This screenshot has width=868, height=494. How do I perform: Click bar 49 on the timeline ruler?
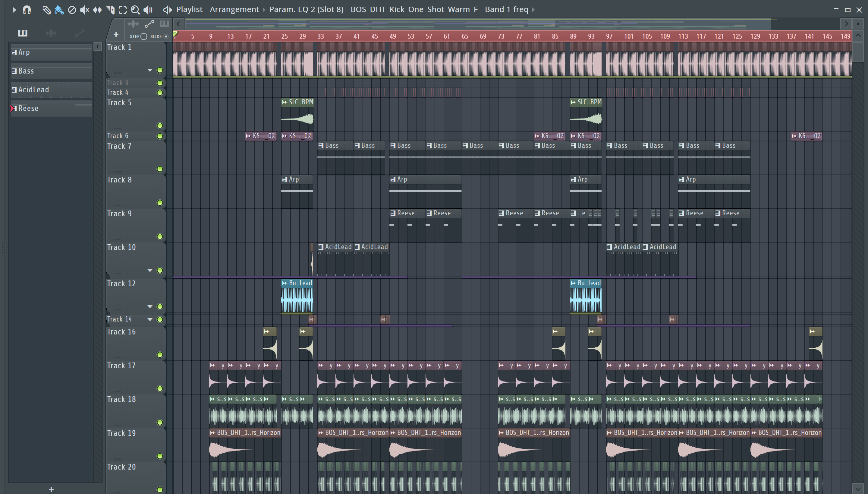coord(392,36)
